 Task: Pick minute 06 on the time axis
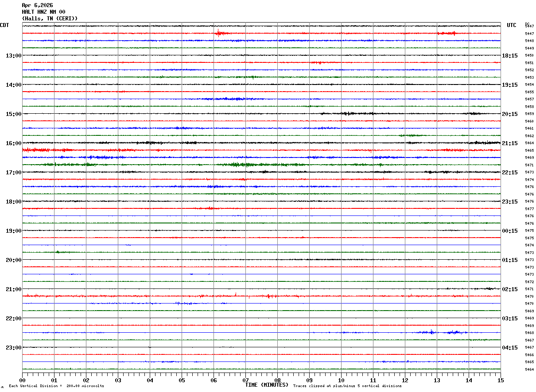pyautogui.click(x=214, y=380)
